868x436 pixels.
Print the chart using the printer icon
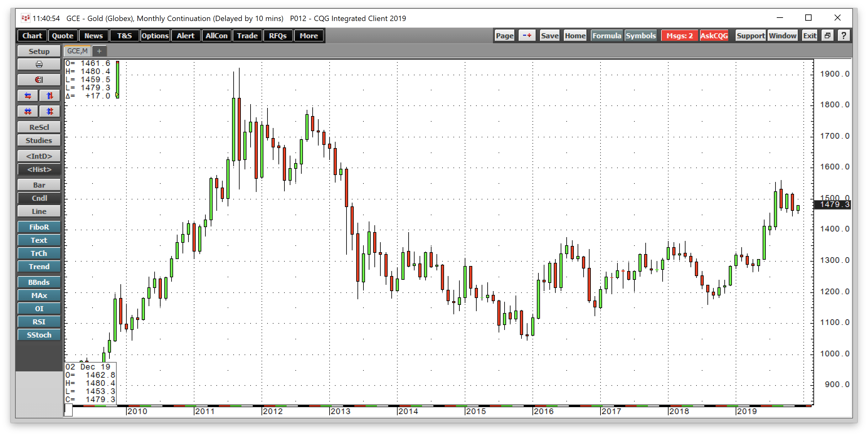tap(39, 64)
